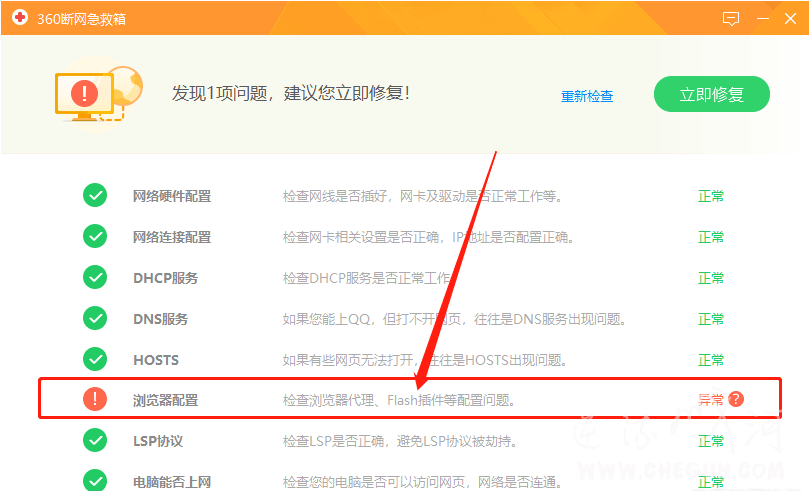Image resolution: width=809 pixels, height=491 pixels.
Task: Click the 立即修复 green button
Action: tap(711, 94)
